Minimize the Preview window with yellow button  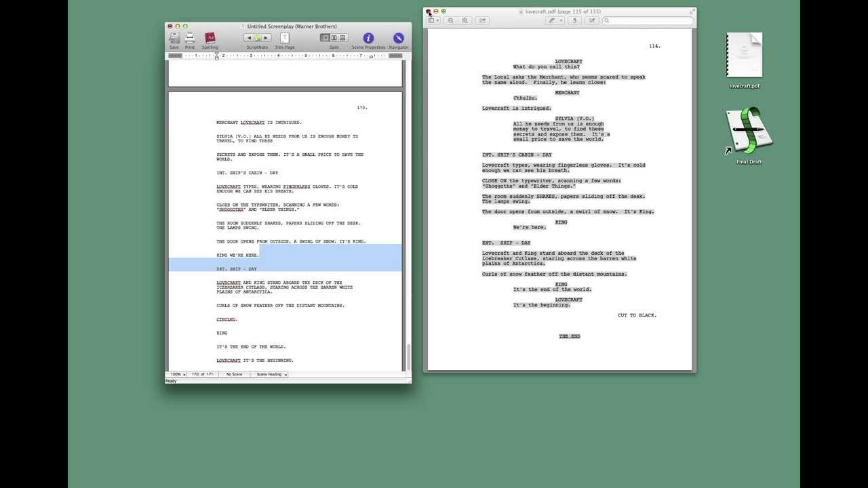coord(436,12)
